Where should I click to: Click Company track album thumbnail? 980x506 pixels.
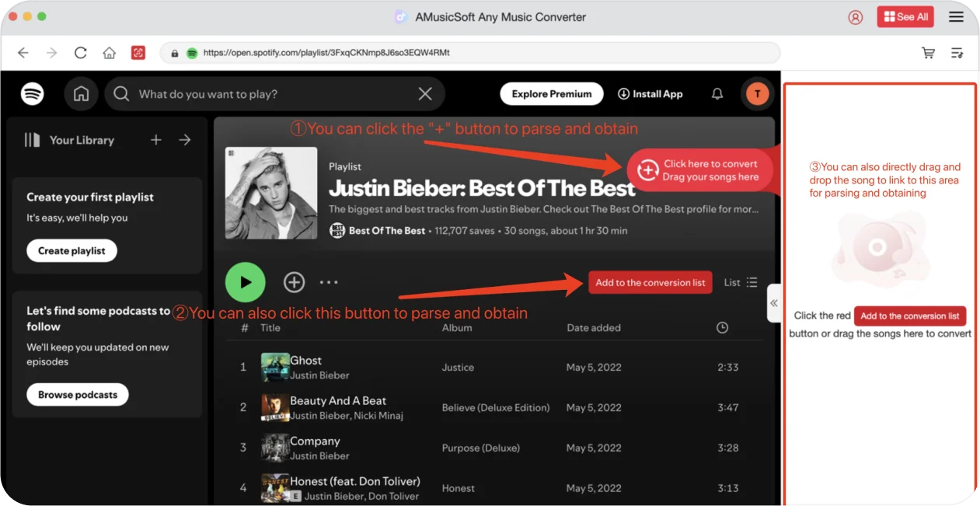coord(275,448)
